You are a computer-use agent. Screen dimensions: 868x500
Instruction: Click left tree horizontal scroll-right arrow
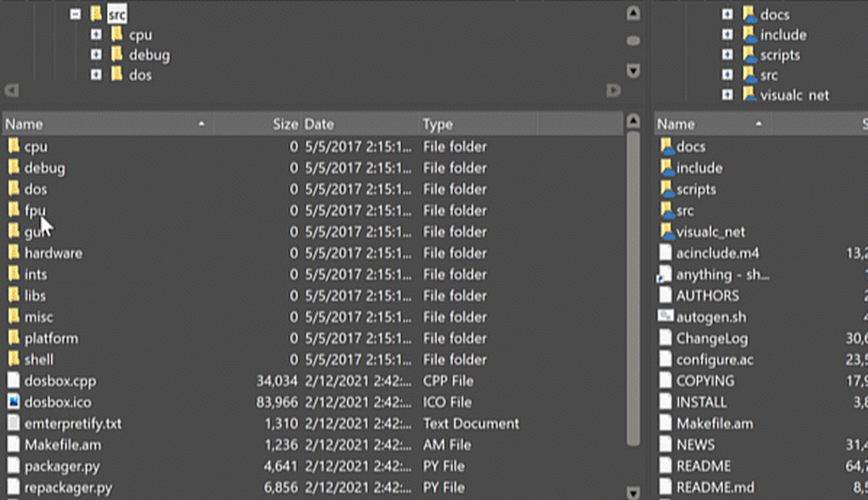click(x=613, y=90)
